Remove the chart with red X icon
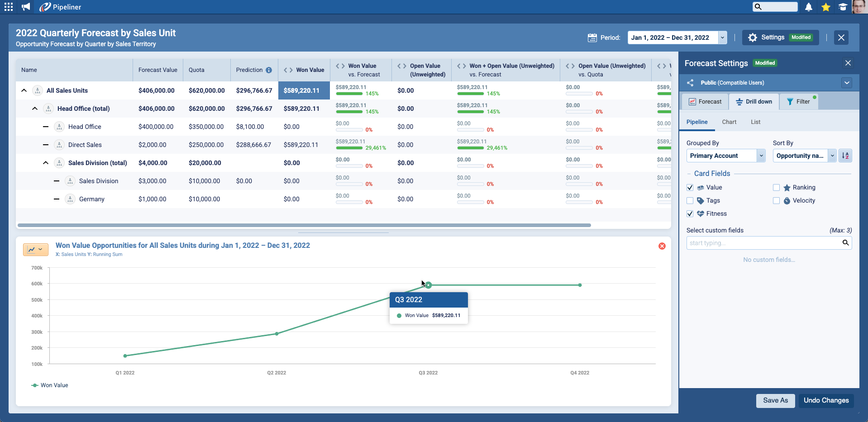868x422 pixels. coord(662,246)
